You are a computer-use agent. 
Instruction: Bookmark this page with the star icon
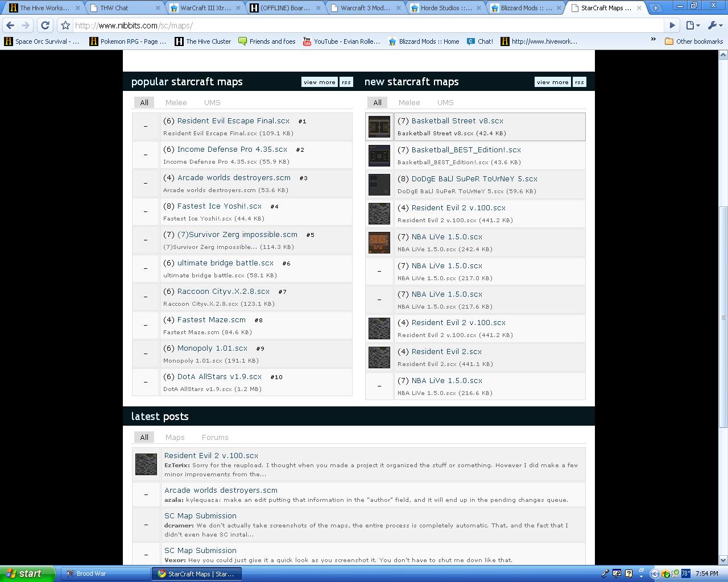click(65, 26)
